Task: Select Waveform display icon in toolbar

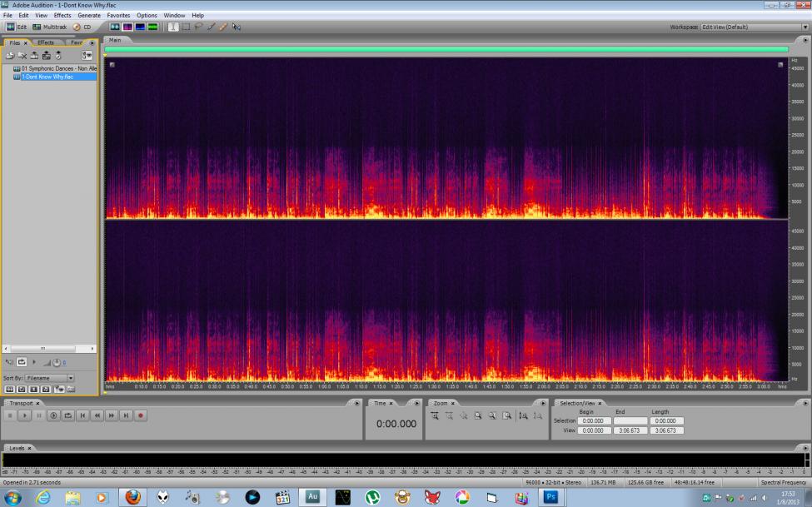Action: click(x=115, y=27)
